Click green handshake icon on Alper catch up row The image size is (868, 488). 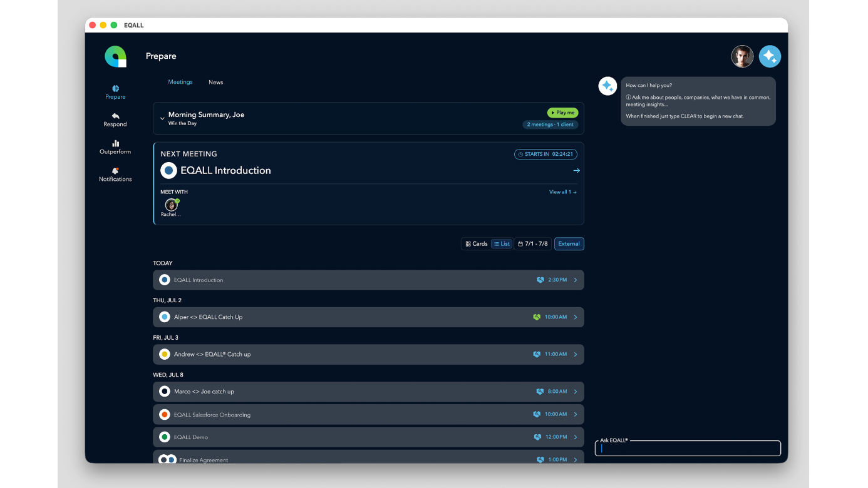click(536, 317)
